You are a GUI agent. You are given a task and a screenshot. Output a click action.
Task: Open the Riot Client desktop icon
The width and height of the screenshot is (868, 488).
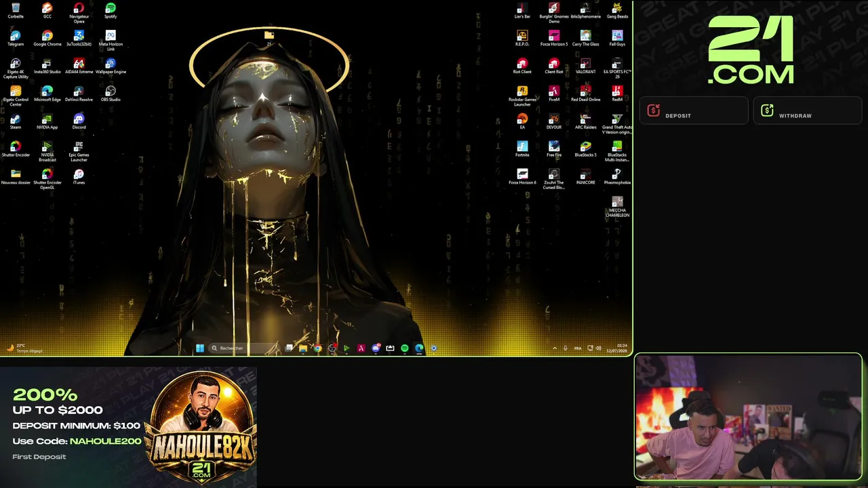(x=522, y=66)
